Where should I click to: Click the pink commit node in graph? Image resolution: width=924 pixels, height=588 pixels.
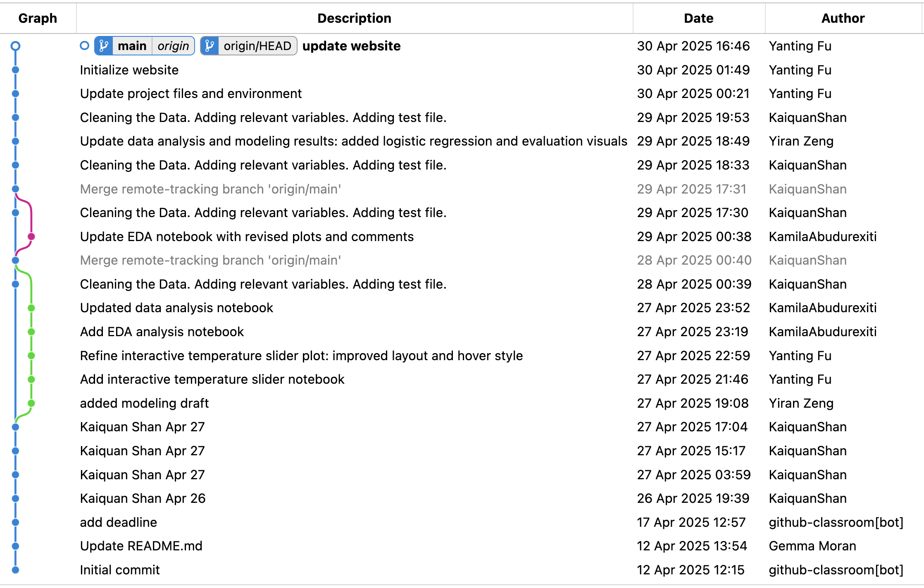[31, 237]
